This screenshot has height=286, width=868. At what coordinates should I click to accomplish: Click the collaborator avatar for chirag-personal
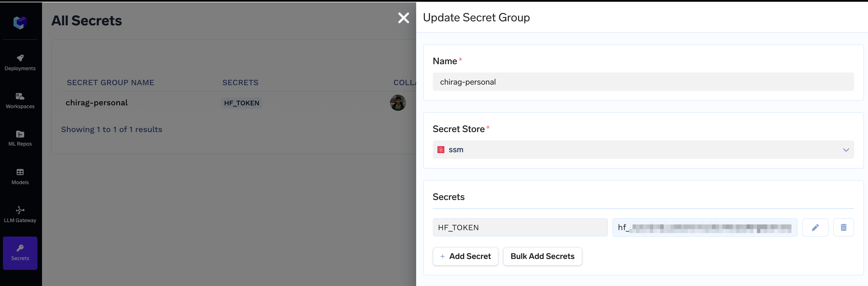(398, 103)
